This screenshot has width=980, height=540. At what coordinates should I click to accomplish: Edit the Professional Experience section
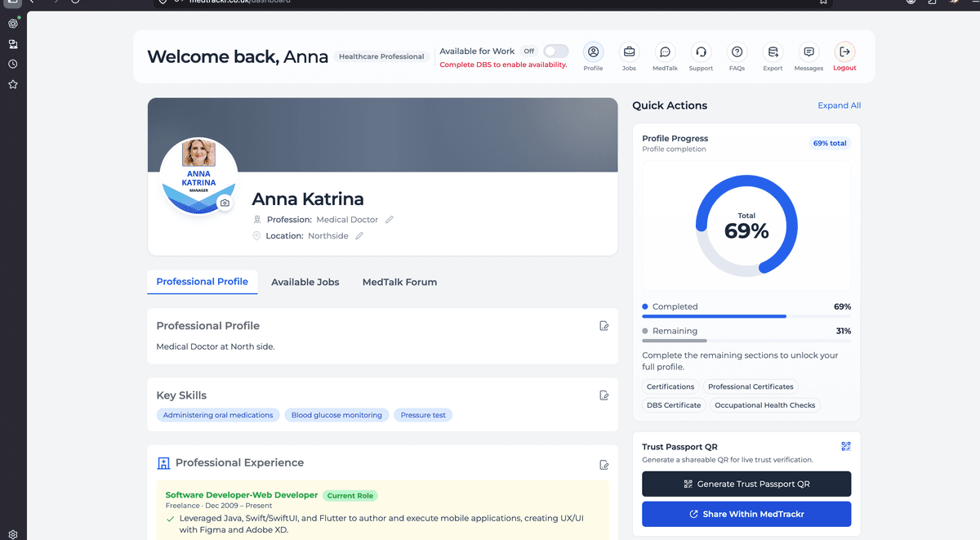click(x=604, y=465)
